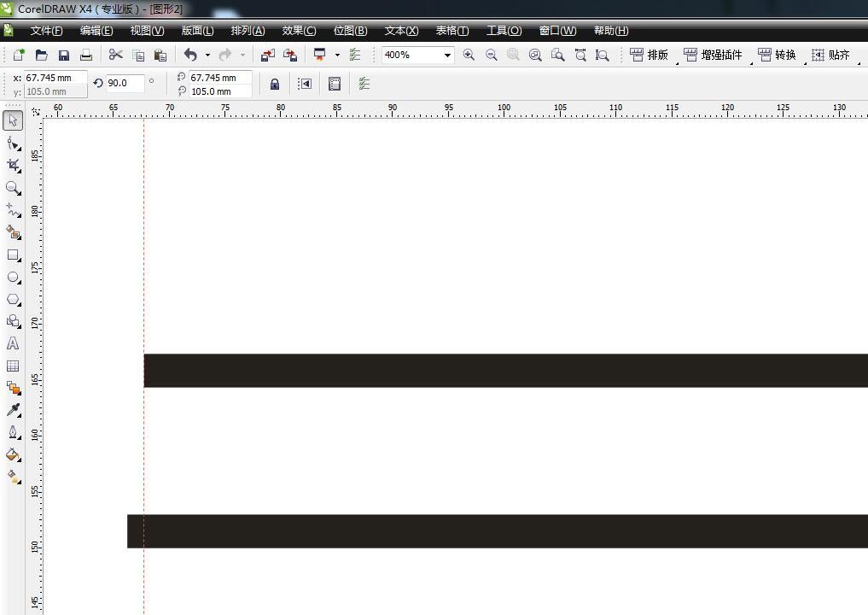868x615 pixels.
Task: Open the 文件(F) menu
Action: [46, 31]
